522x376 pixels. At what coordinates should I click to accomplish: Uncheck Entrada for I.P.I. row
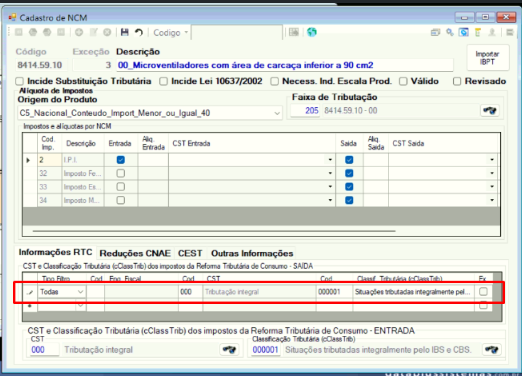pos(121,160)
